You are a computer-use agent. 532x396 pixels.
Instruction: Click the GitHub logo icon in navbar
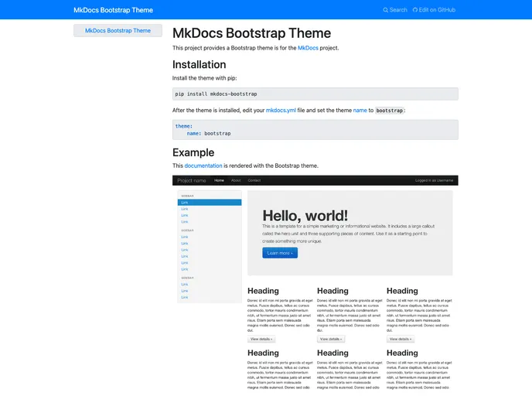415,10
